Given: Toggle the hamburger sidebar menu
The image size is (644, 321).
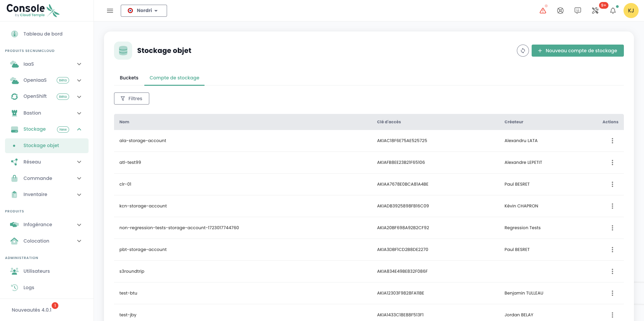Looking at the screenshot, I should coord(110,11).
